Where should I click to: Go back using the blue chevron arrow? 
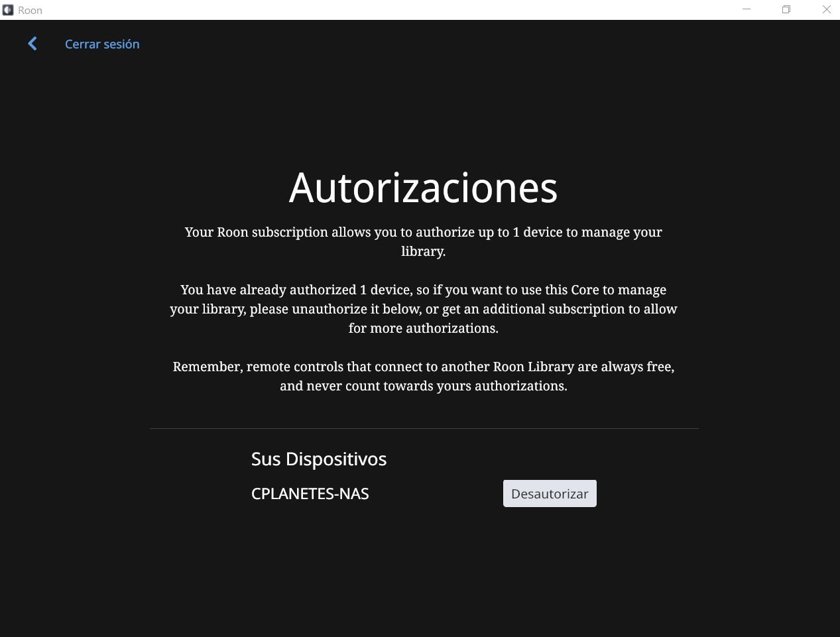click(x=32, y=44)
